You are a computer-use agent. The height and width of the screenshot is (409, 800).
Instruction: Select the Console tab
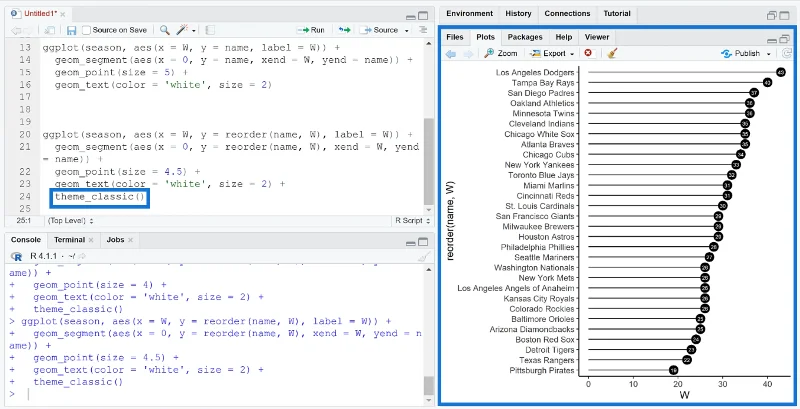point(26,240)
